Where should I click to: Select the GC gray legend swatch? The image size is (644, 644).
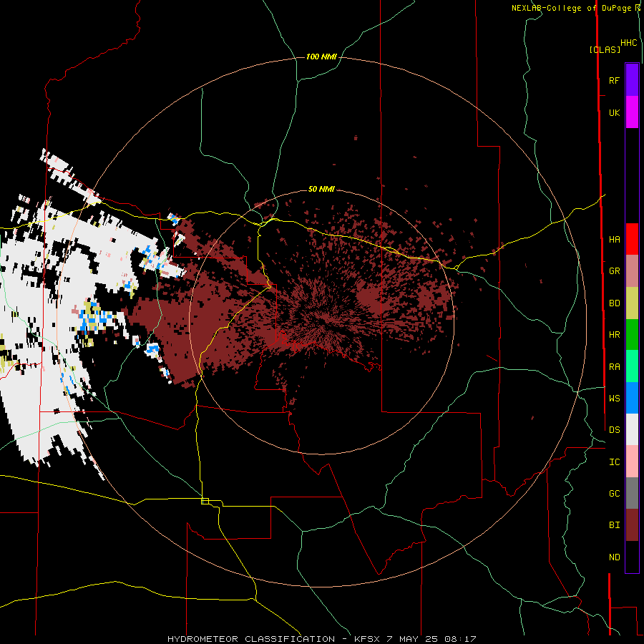coord(632,493)
